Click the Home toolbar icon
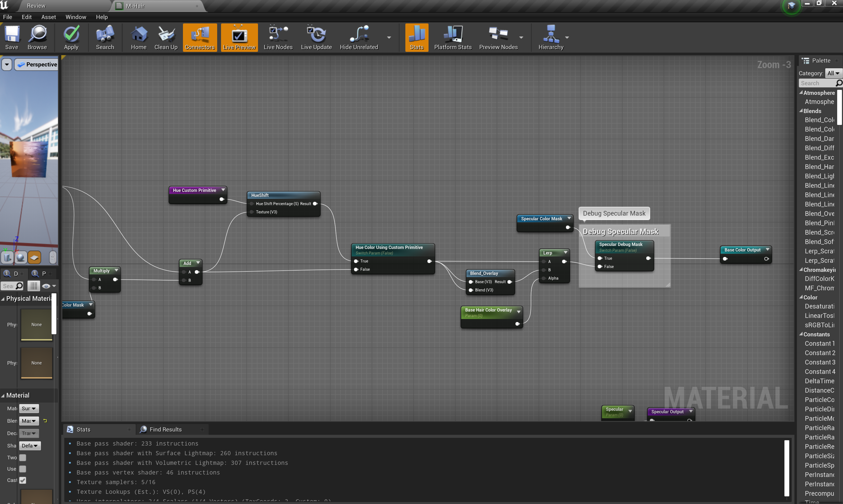843x504 pixels. pyautogui.click(x=139, y=38)
